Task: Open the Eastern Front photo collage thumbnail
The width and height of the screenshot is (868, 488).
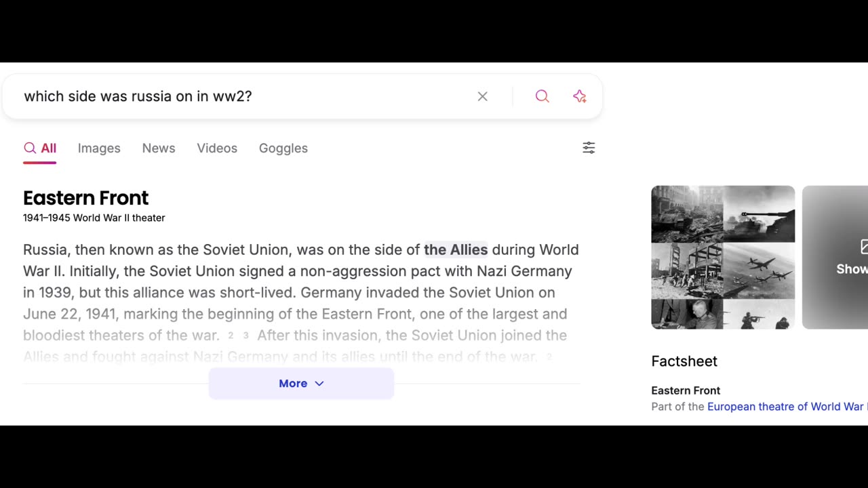Action: tap(723, 258)
